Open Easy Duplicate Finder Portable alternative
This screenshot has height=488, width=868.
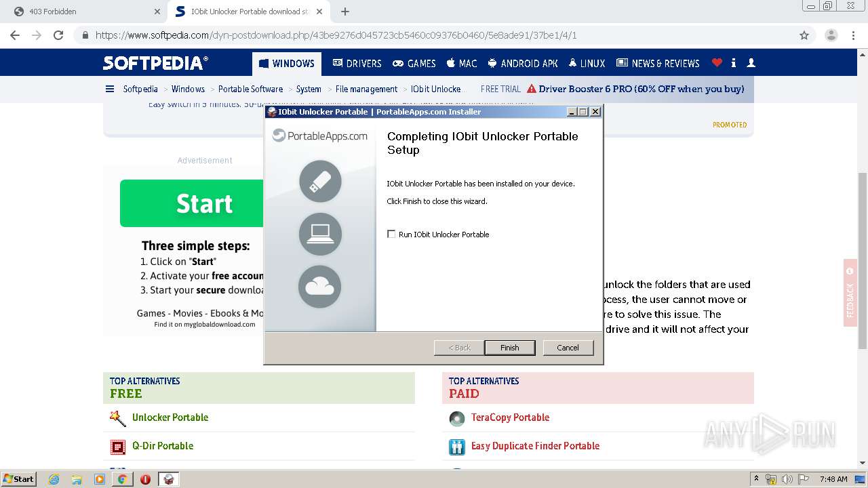[x=535, y=446]
